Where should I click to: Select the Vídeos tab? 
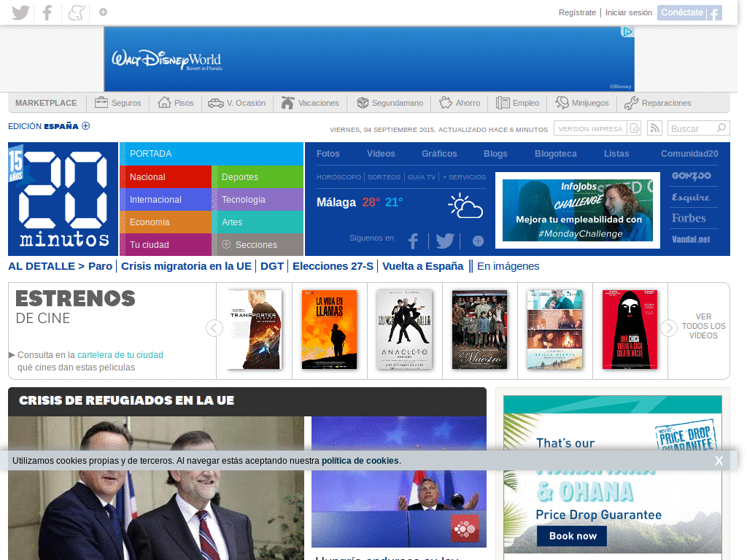381,154
